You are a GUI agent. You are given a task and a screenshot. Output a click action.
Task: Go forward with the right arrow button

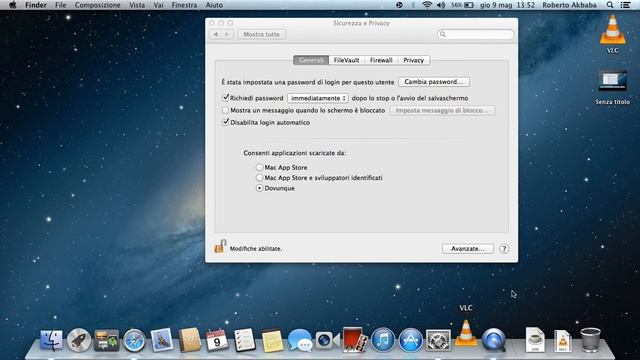(x=227, y=34)
